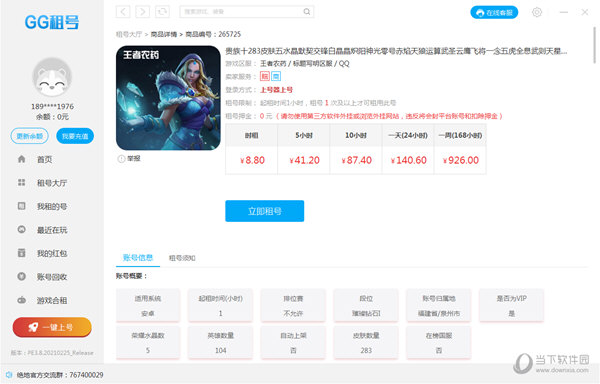Click the search magnifier icon
Viewport: 600px width, 384px height.
(x=307, y=12)
